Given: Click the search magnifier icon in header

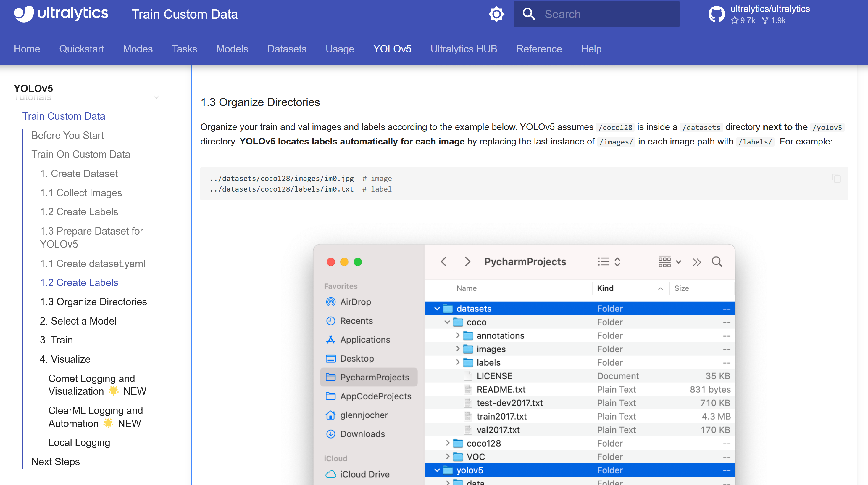Looking at the screenshot, I should (529, 14).
